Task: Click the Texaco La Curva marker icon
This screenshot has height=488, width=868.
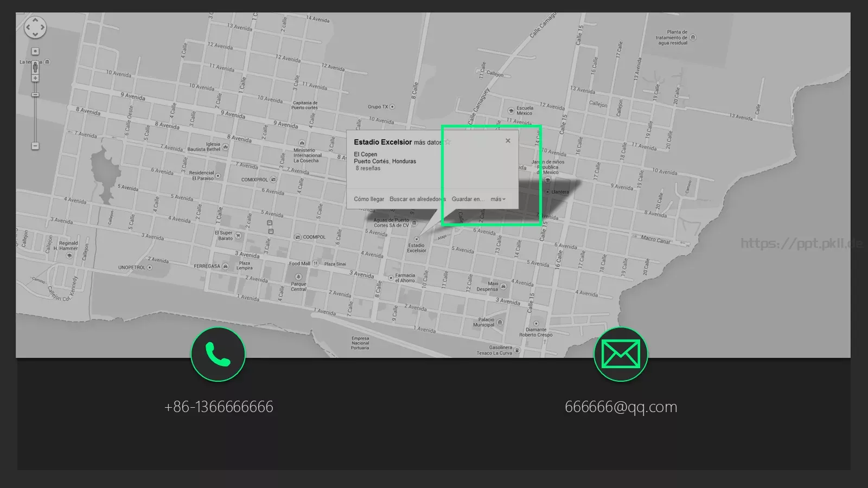Action: [516, 351]
